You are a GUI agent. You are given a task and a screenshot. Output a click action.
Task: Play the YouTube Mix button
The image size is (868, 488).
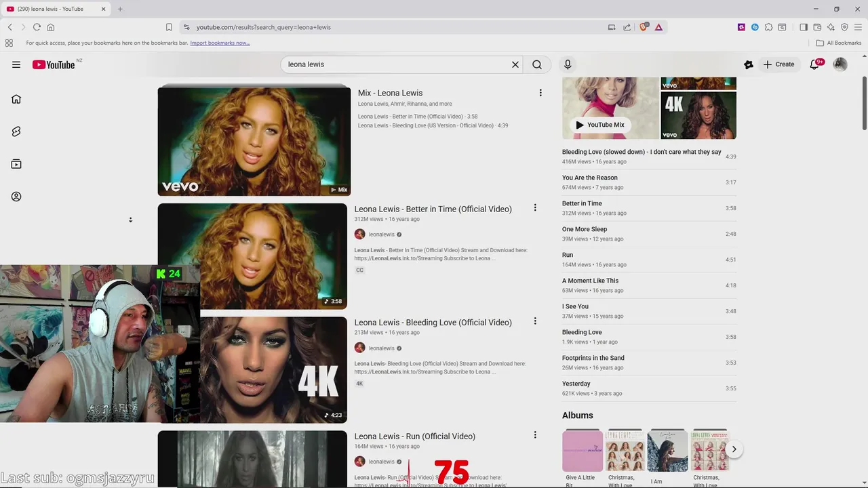coord(600,125)
